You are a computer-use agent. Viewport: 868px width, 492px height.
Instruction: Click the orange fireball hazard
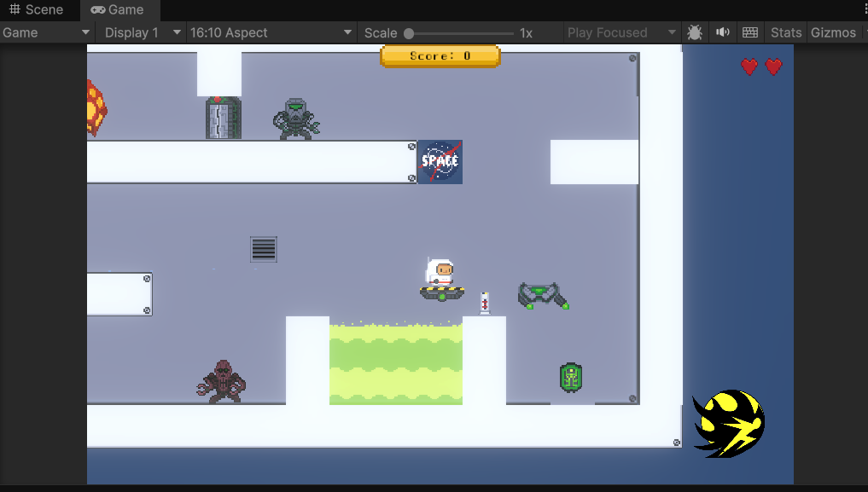[96, 107]
